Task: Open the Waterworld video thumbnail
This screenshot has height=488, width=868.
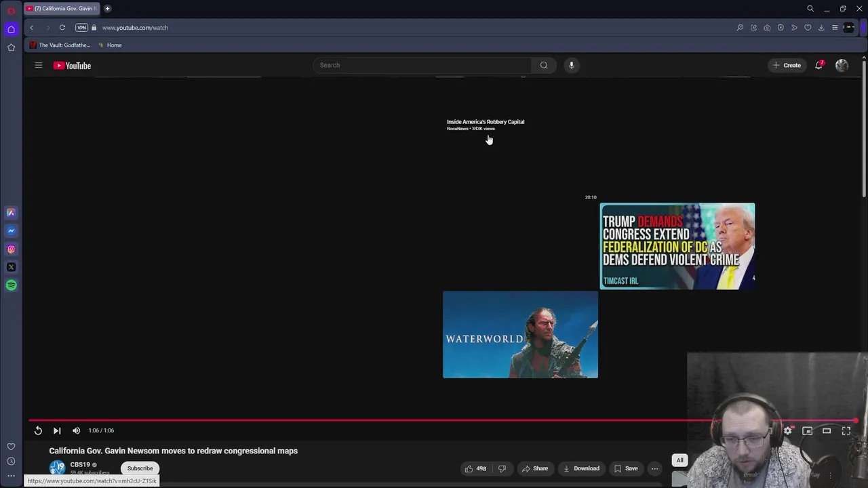Action: [x=520, y=335]
